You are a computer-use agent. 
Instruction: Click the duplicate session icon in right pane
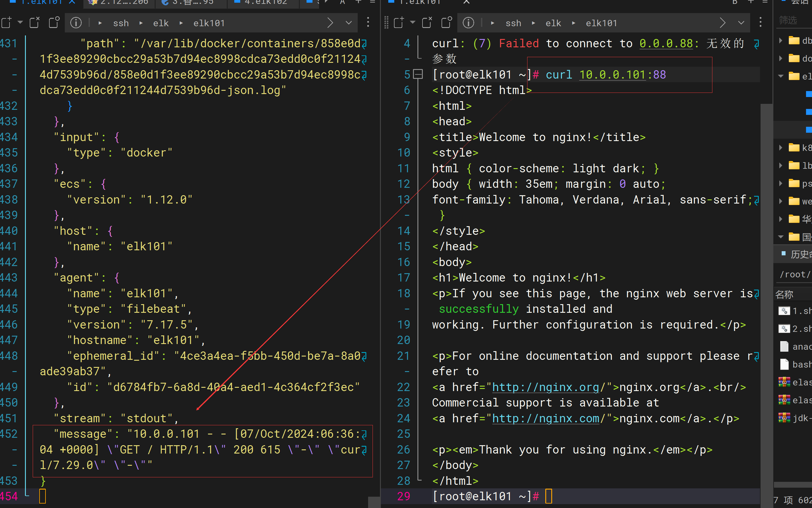(x=447, y=23)
